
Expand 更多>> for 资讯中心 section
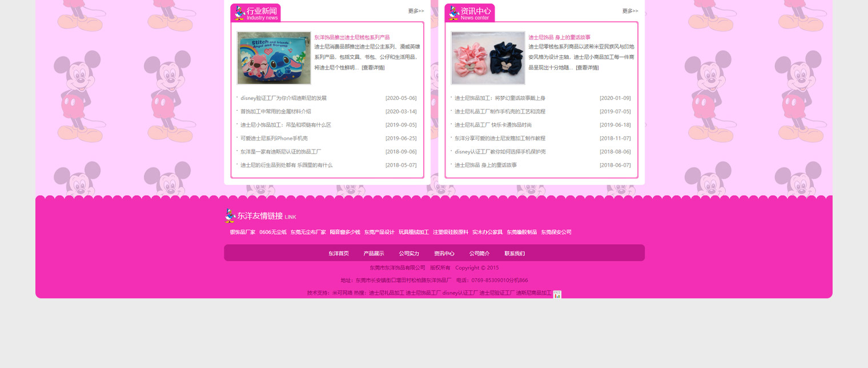[x=630, y=11]
